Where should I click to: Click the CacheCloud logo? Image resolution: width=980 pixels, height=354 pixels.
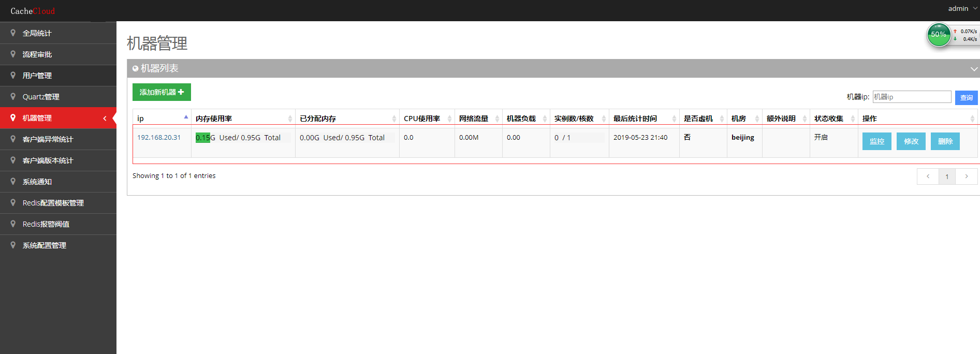33,11
